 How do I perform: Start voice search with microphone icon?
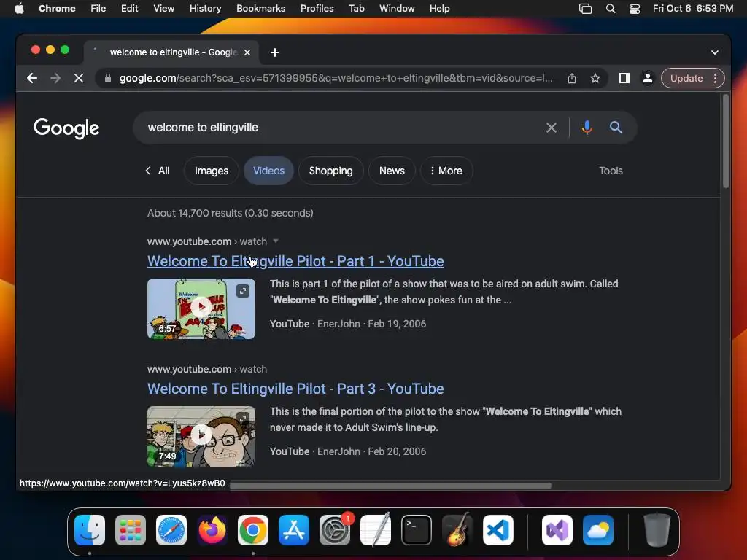click(x=587, y=128)
